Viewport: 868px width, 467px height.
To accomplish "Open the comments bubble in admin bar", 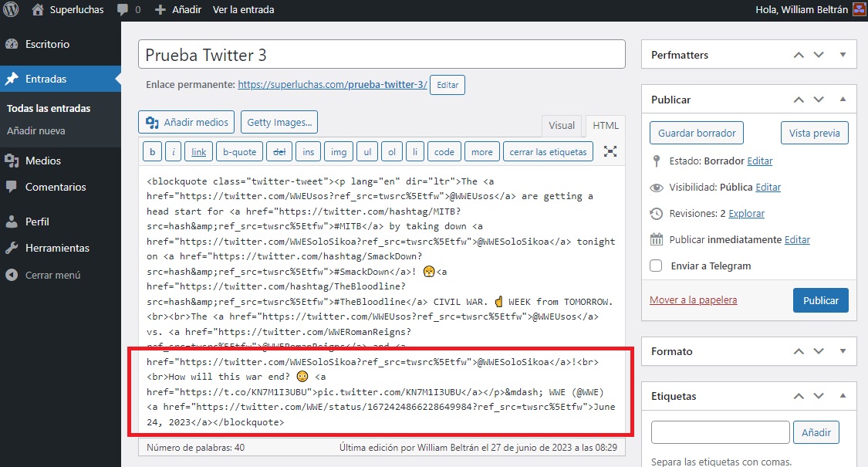I will (x=123, y=10).
